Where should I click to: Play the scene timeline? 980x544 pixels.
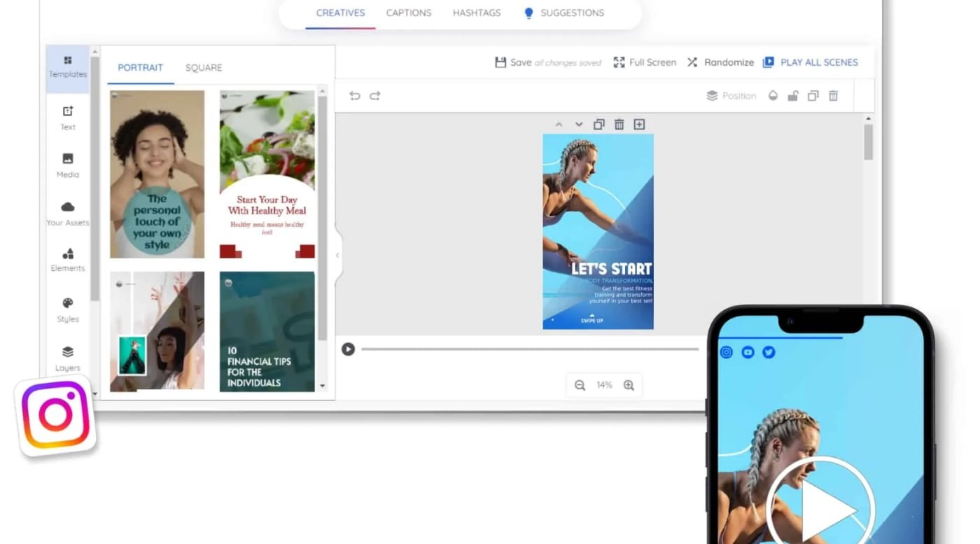point(348,349)
